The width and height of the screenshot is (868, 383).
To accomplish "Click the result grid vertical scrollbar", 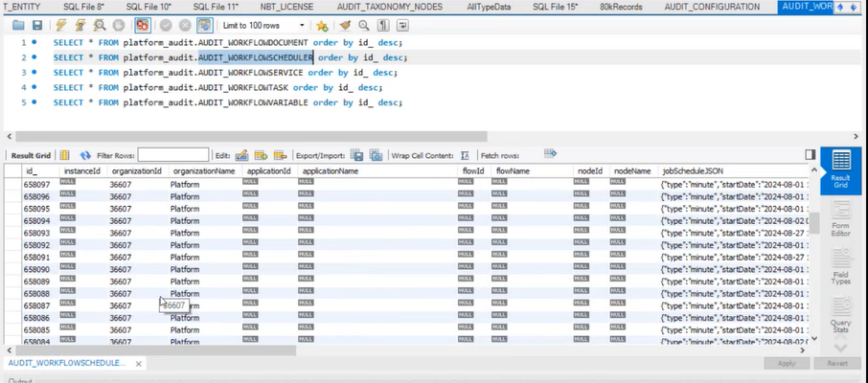I will click(814, 223).
